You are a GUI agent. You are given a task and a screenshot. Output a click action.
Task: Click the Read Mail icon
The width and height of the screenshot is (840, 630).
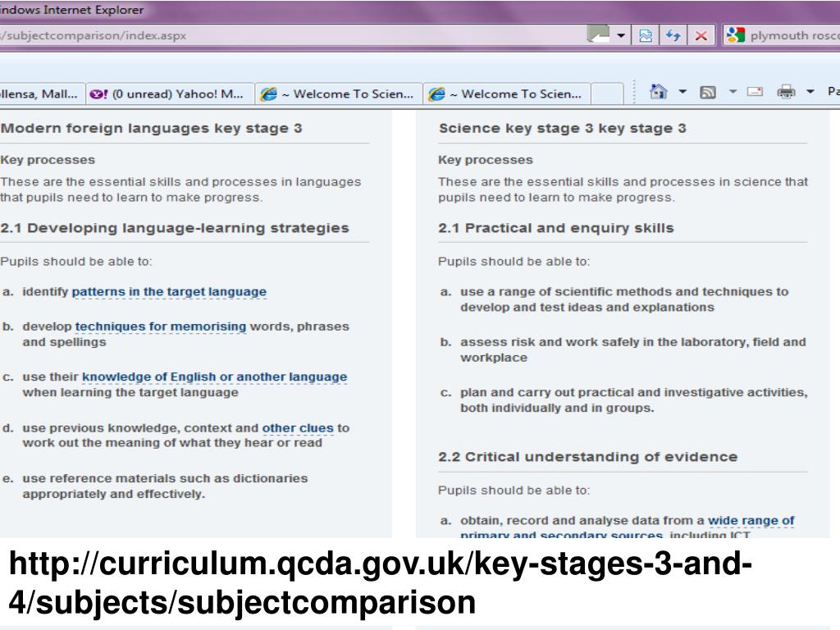click(x=755, y=92)
